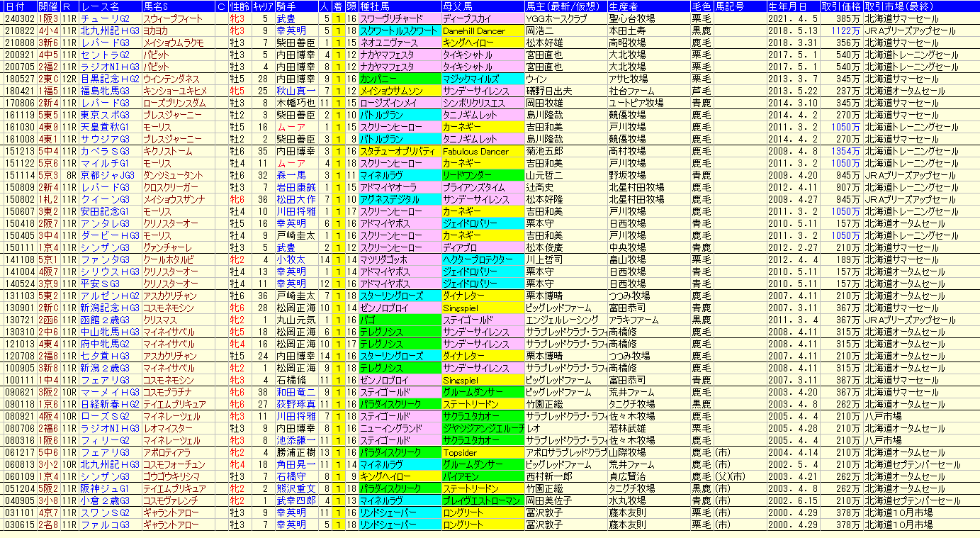
Task: Click horse name ウインテンダネス
Action: [x=171, y=79]
